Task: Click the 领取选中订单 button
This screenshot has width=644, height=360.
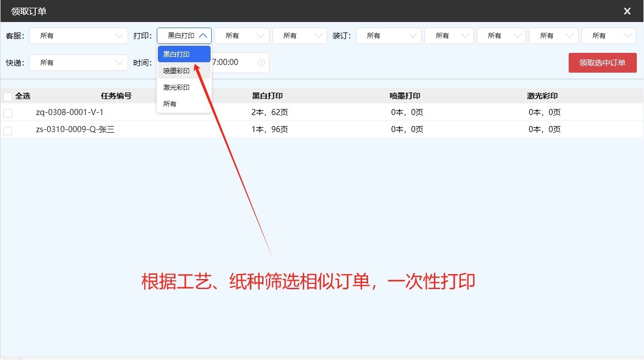Action: (603, 63)
